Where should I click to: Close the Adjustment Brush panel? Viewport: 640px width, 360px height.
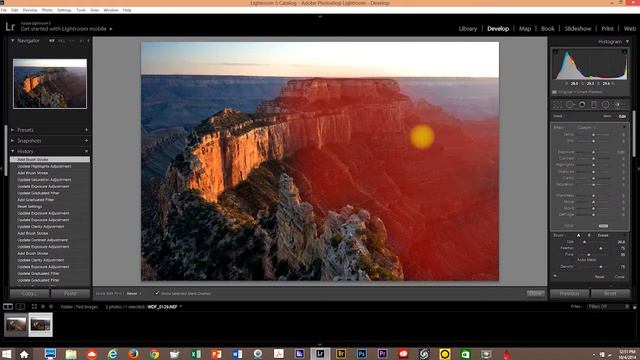pyautogui.click(x=620, y=277)
